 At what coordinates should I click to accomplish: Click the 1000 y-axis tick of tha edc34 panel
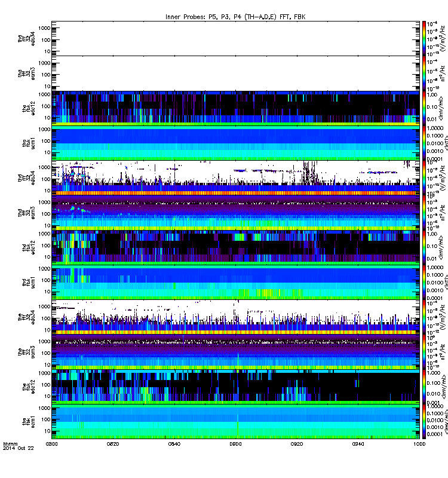[44, 28]
